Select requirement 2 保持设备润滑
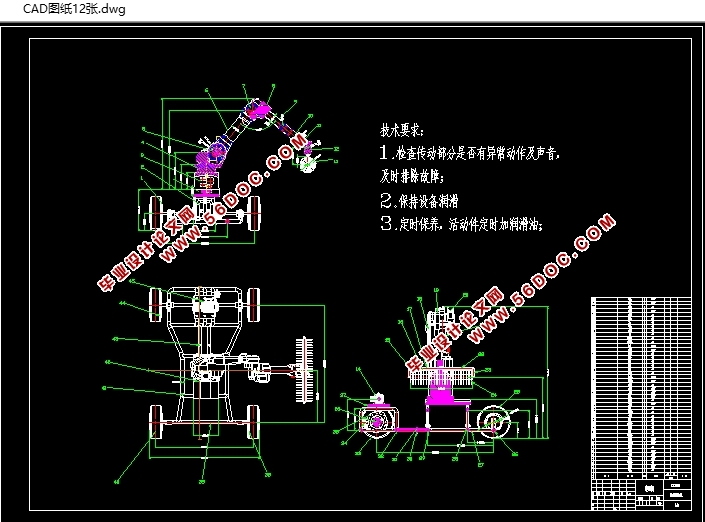 pos(419,201)
